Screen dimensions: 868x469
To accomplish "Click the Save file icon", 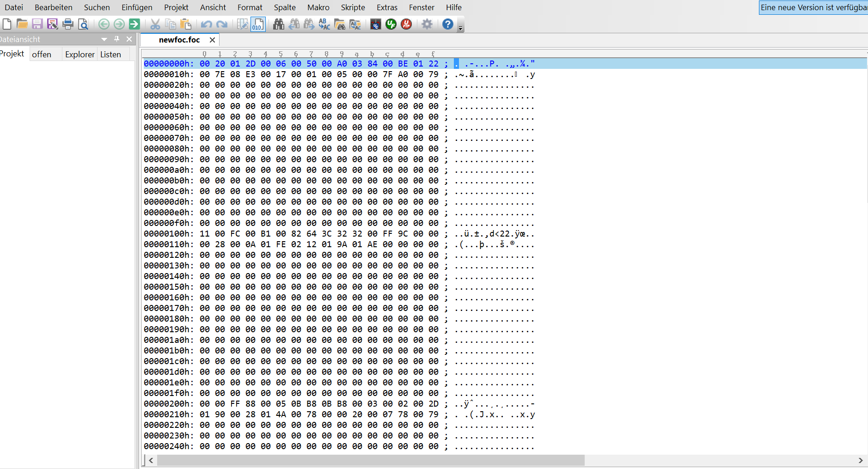I will click(x=37, y=24).
